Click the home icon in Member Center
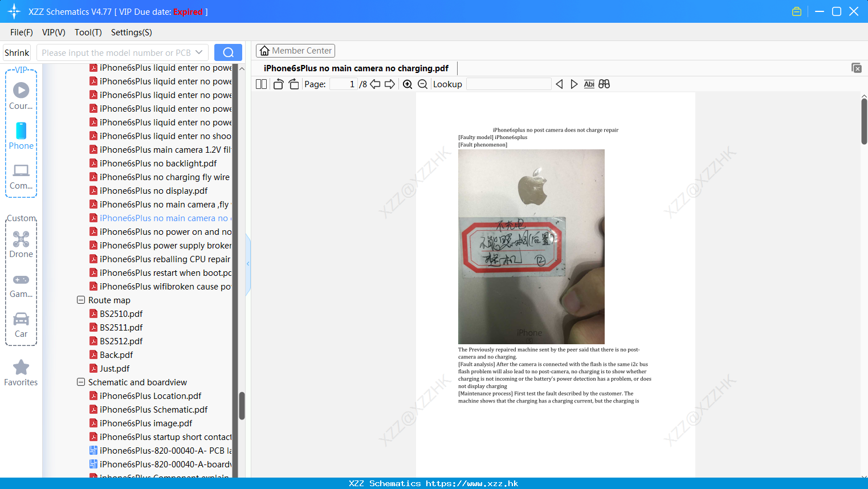Image resolution: width=868 pixels, height=489 pixels. click(264, 51)
